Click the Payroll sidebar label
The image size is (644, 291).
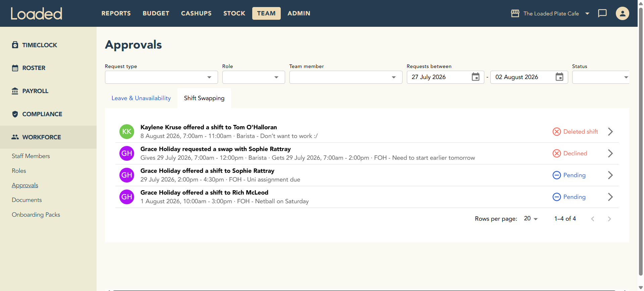tap(35, 91)
